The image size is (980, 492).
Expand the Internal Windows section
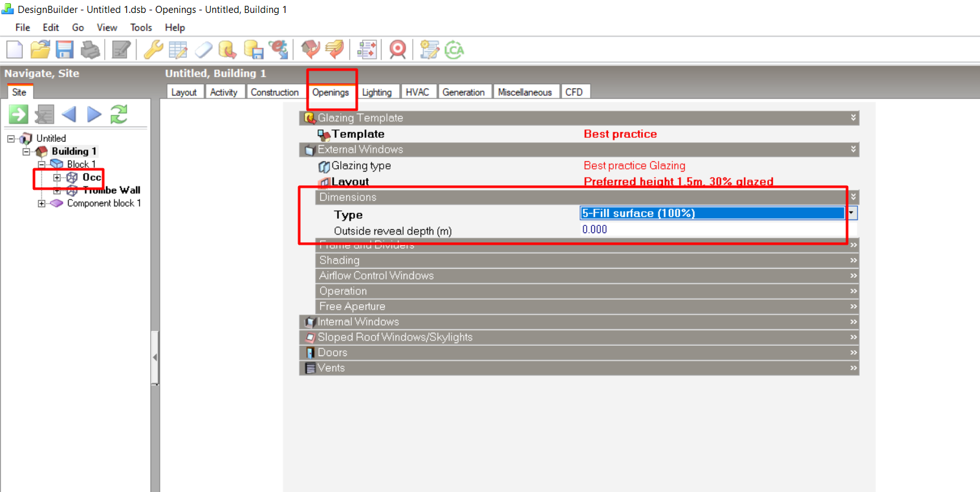pyautogui.click(x=580, y=322)
